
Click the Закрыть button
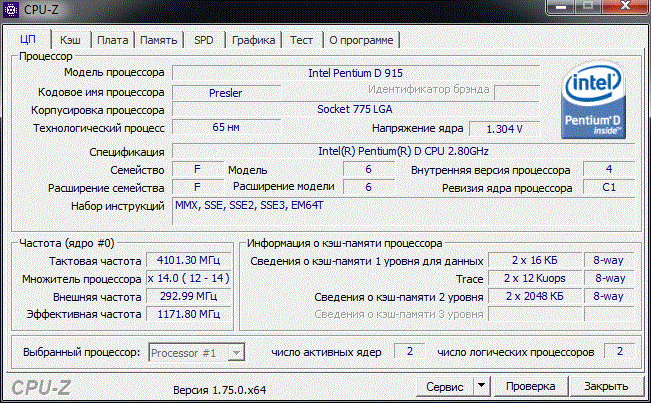[606, 386]
